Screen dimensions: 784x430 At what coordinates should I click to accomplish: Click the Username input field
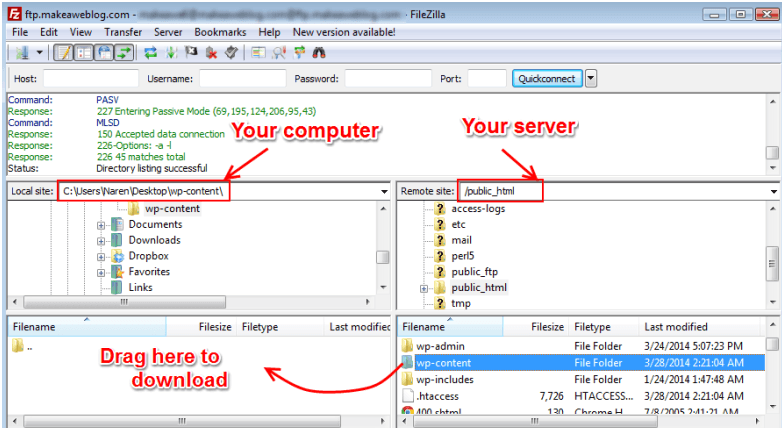(x=242, y=78)
